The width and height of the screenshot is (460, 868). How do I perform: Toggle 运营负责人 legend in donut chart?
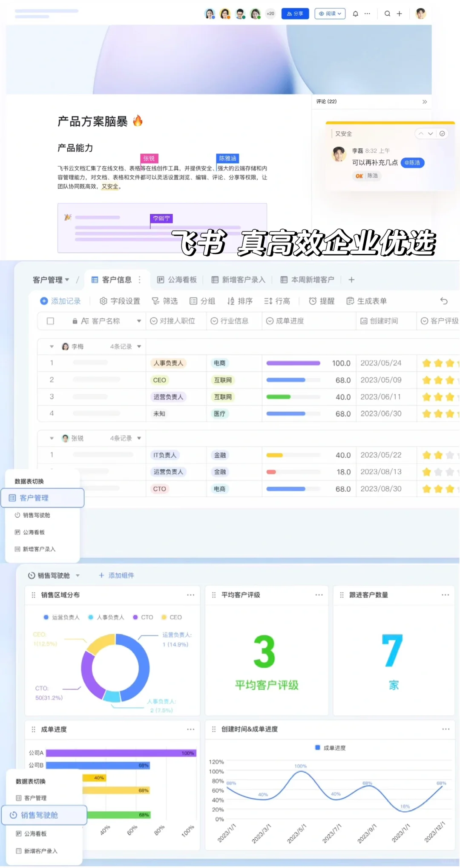pyautogui.click(x=61, y=617)
